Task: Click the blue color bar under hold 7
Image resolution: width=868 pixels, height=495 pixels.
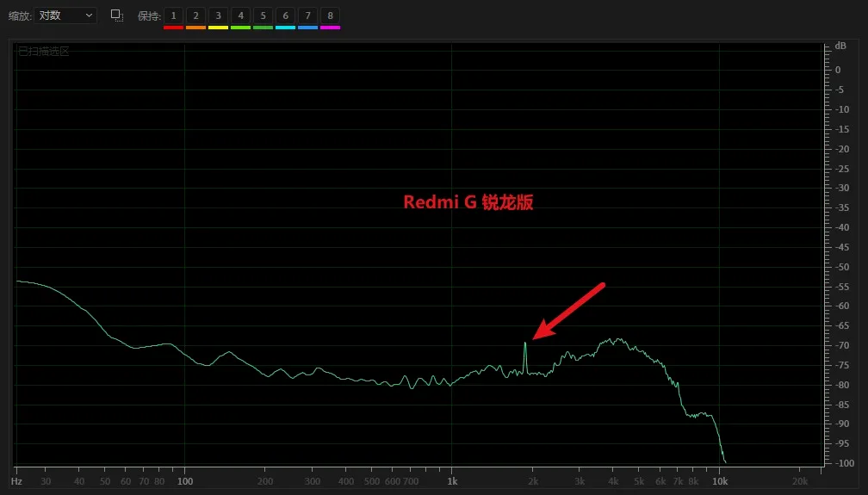Action: click(307, 28)
